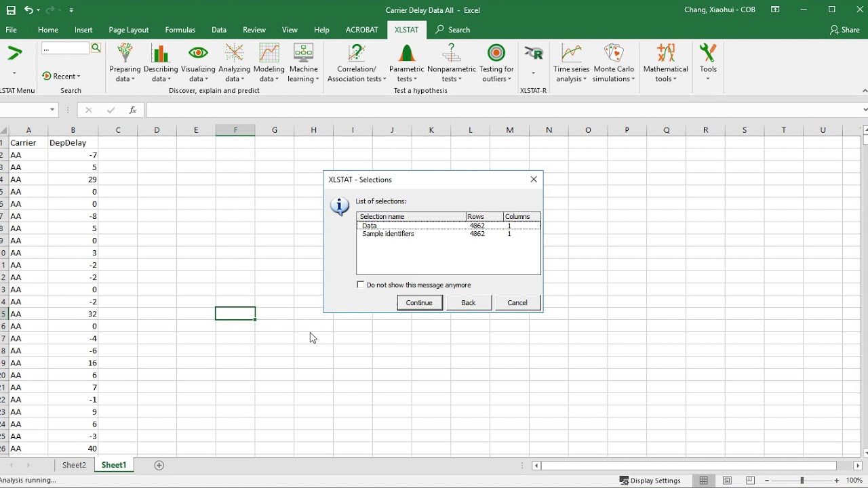Click the zoom out minus button

(767, 481)
